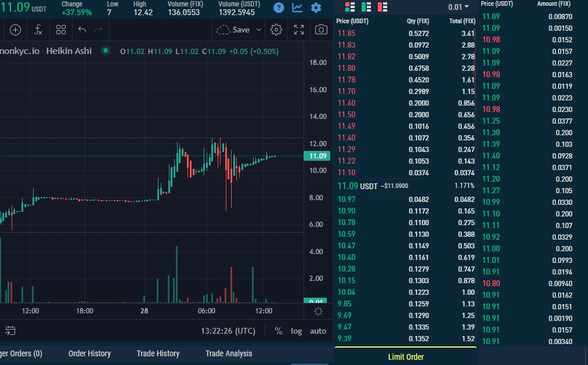Open indicators fx icon

[38, 30]
